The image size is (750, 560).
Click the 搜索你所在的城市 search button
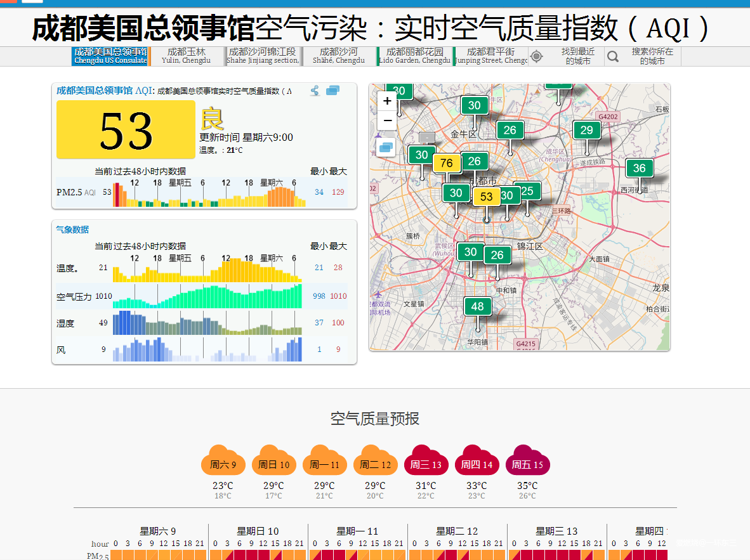(x=652, y=56)
